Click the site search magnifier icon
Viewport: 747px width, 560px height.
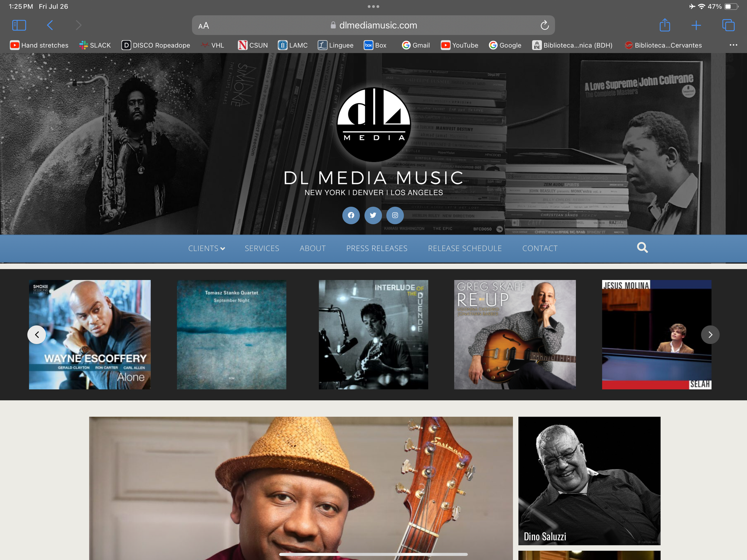642,247
